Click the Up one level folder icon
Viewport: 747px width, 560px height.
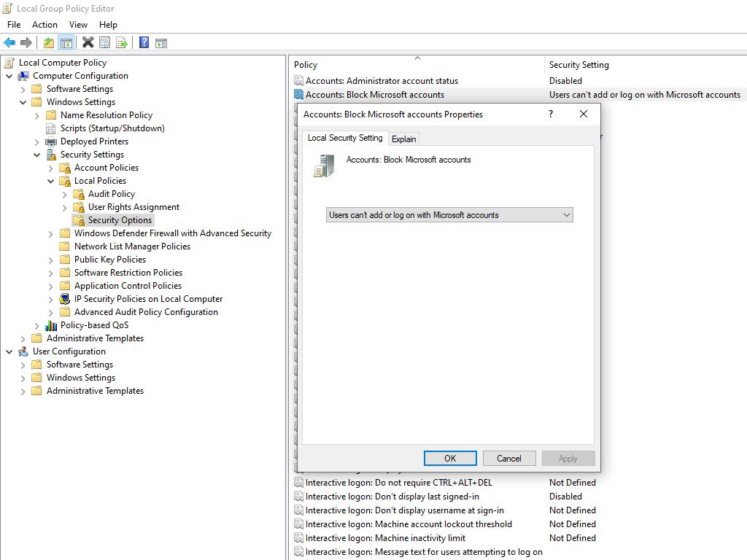[x=49, y=43]
